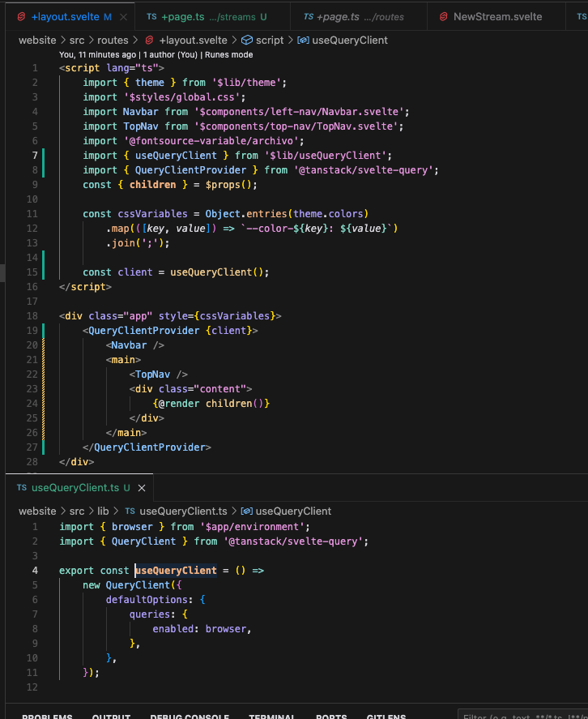The image size is (588, 719).
Task: Click 'routes' in the top breadcrumb
Action: pyautogui.click(x=113, y=41)
